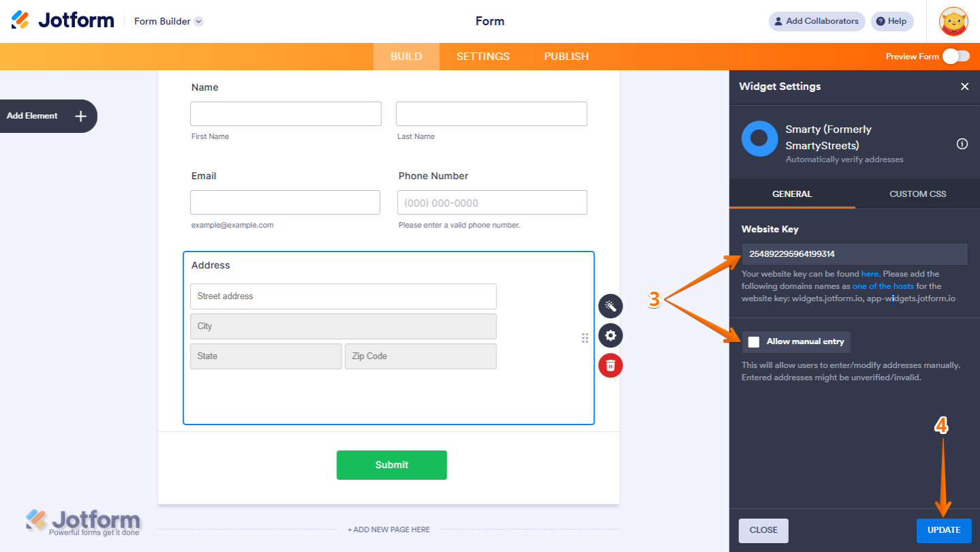This screenshot has width=980, height=552.
Task: Grab the Address field drag handle
Action: [584, 337]
